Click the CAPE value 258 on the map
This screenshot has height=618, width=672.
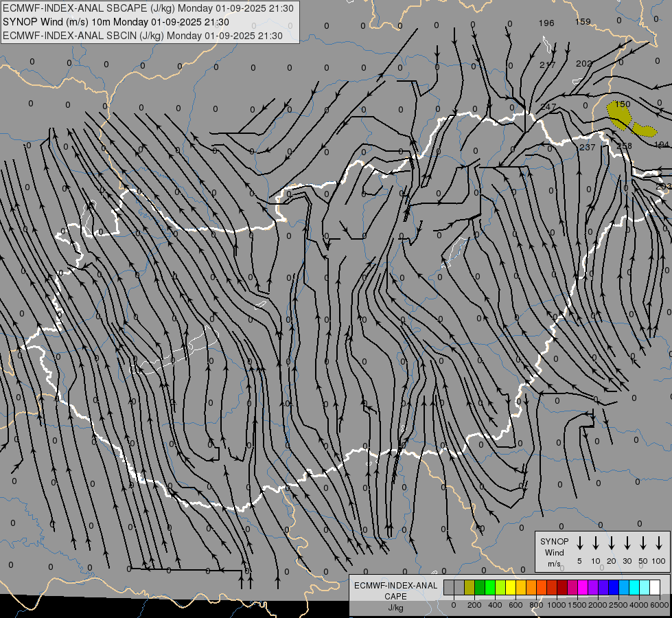coord(624,146)
